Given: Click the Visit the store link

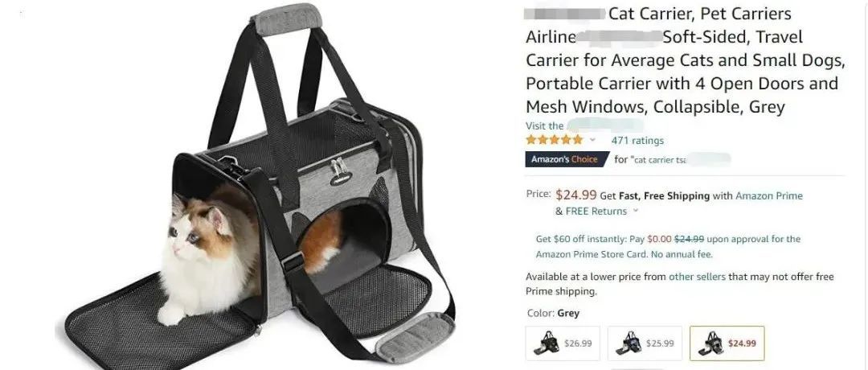Looking at the screenshot, I should (x=584, y=125).
